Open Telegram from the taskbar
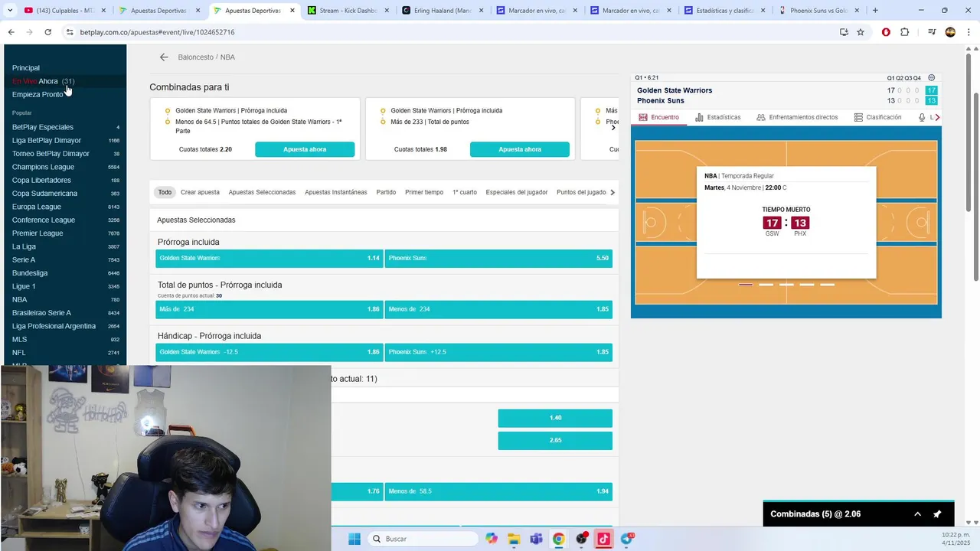The height and width of the screenshot is (551, 980). (627, 539)
